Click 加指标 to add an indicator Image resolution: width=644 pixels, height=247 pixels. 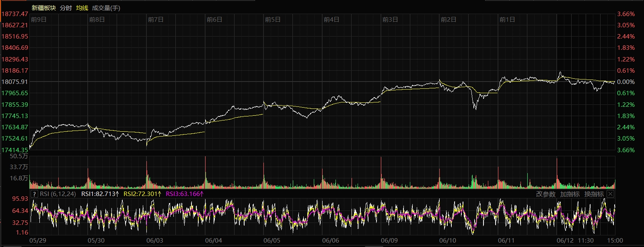pyautogui.click(x=570, y=194)
